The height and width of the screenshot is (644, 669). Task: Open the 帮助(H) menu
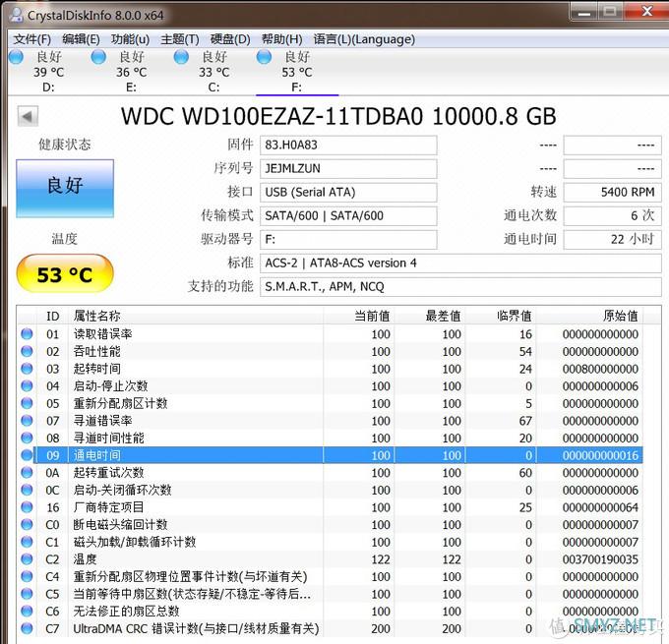point(281,39)
